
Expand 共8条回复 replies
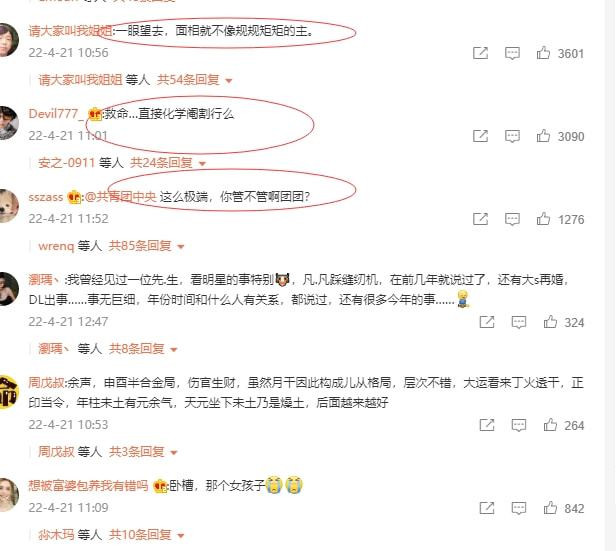coord(143,349)
